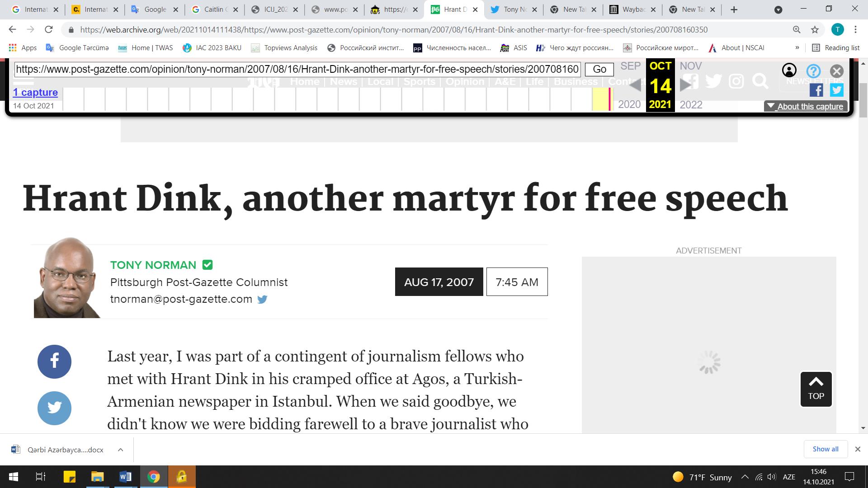Open Tony Norman's Twitter bird icon
Viewport: 868px width, 488px height.
pos(262,299)
